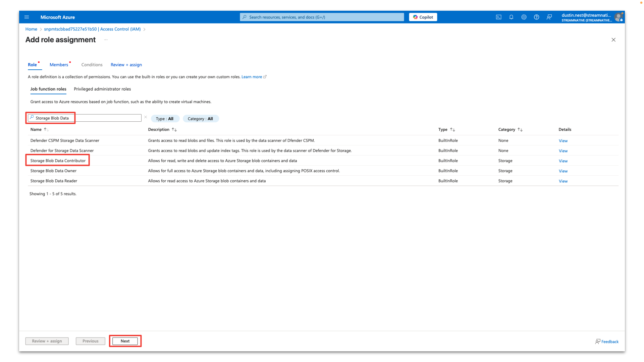Image resolution: width=644 pixels, height=362 pixels.
Task: Open the portal hamburger menu
Action: [x=26, y=17]
